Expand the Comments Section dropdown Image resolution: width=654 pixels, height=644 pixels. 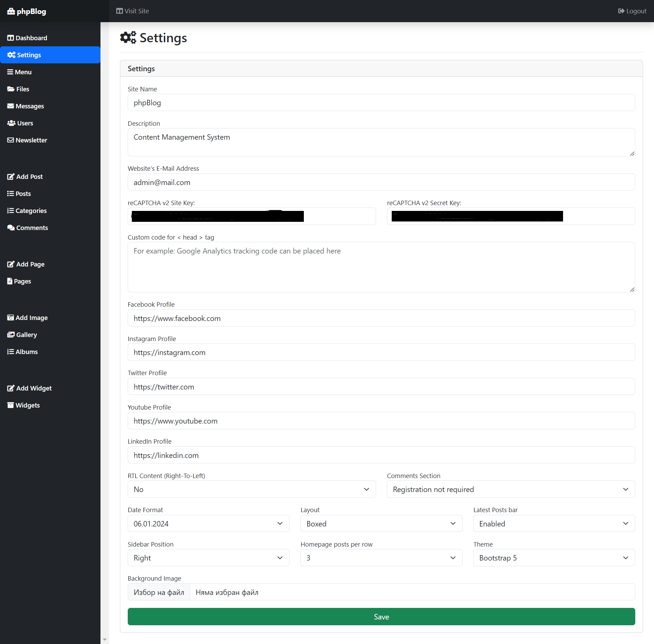point(511,489)
